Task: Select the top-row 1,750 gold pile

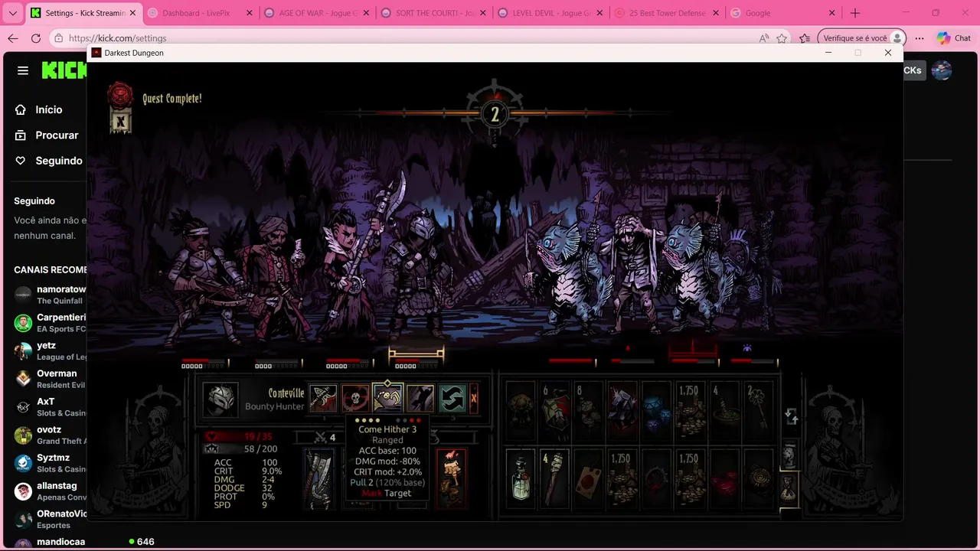Action: coord(689,412)
